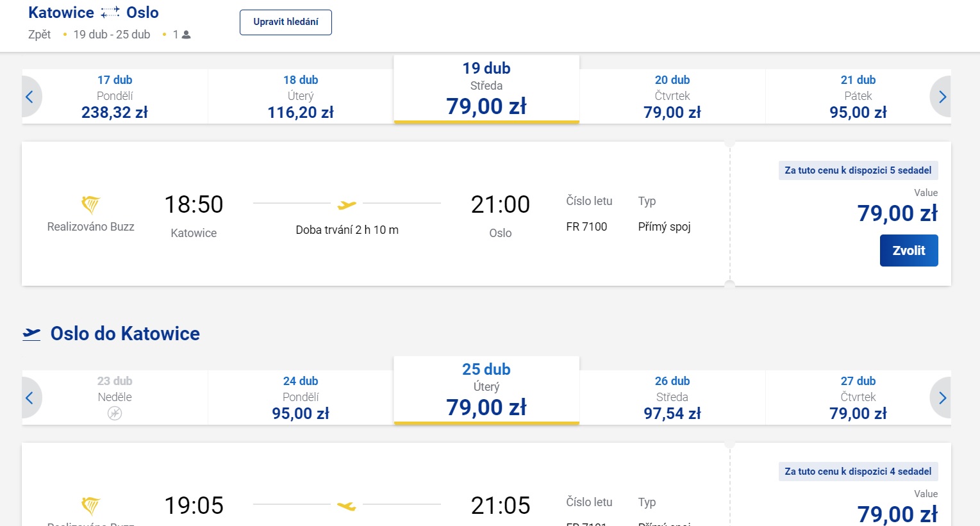The height and width of the screenshot is (526, 980).
Task: Pick the 27 dub Čtvrtek return date
Action: click(858, 398)
